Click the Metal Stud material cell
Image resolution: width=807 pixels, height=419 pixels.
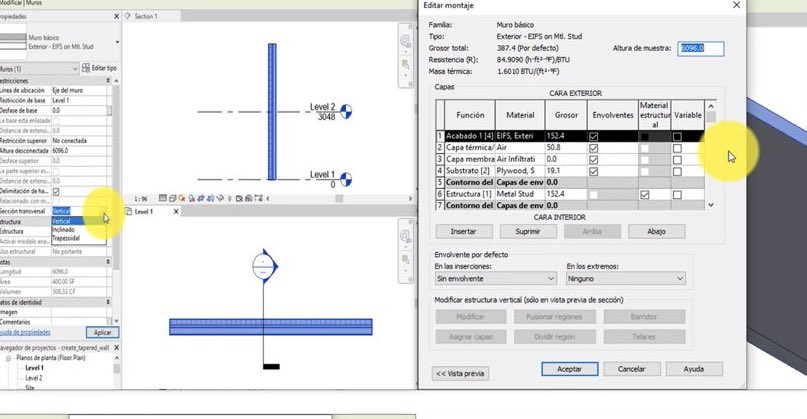pyautogui.click(x=519, y=195)
